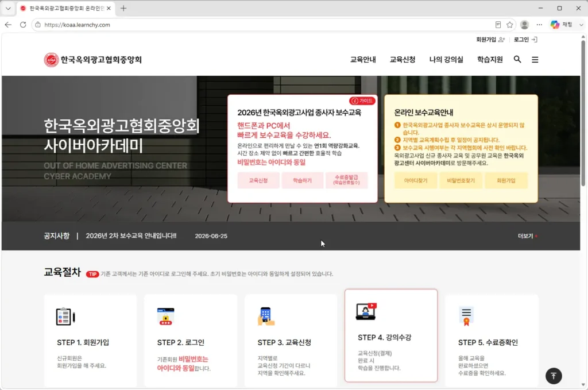This screenshot has width=588, height=390.
Task: Expand the chevron beside 채팅
Action: click(581, 25)
